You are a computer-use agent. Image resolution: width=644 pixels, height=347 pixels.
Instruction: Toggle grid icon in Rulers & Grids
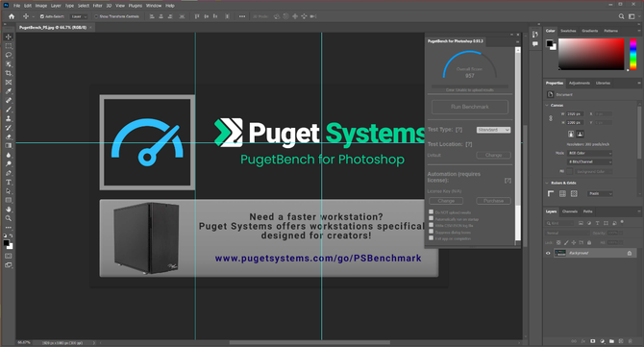[x=562, y=193]
